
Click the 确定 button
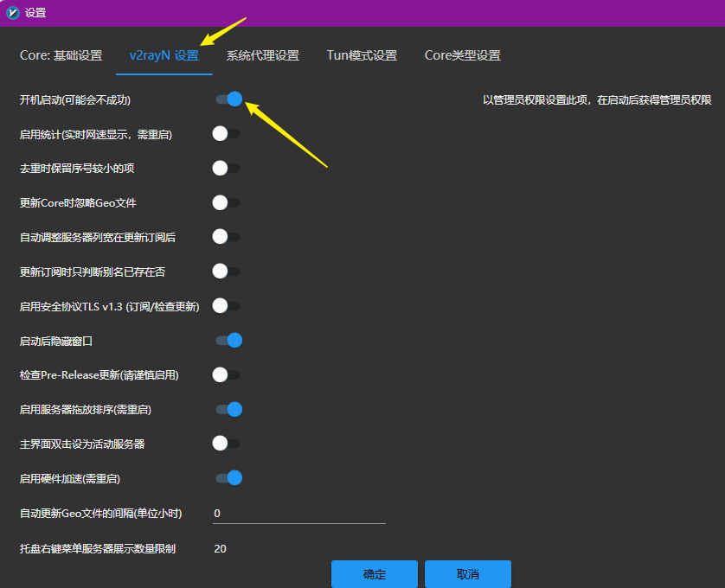click(x=374, y=574)
